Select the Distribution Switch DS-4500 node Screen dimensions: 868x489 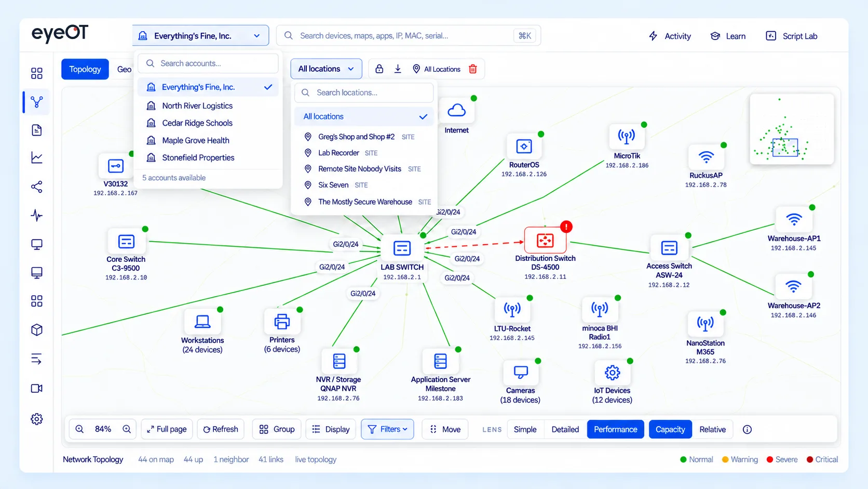point(545,240)
